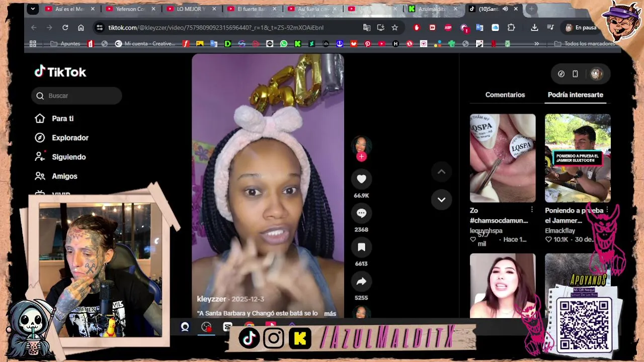The width and height of the screenshot is (644, 362).
Task: Click the main playing video
Action: [268, 186]
